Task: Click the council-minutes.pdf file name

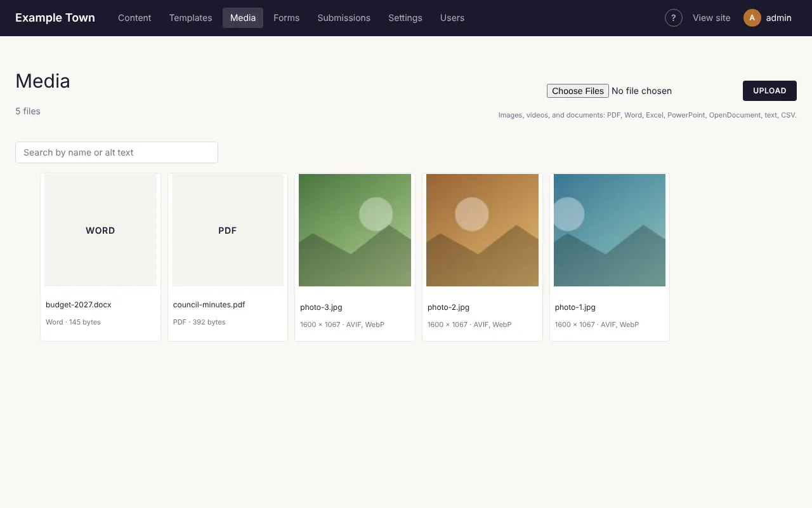Action: tap(209, 305)
